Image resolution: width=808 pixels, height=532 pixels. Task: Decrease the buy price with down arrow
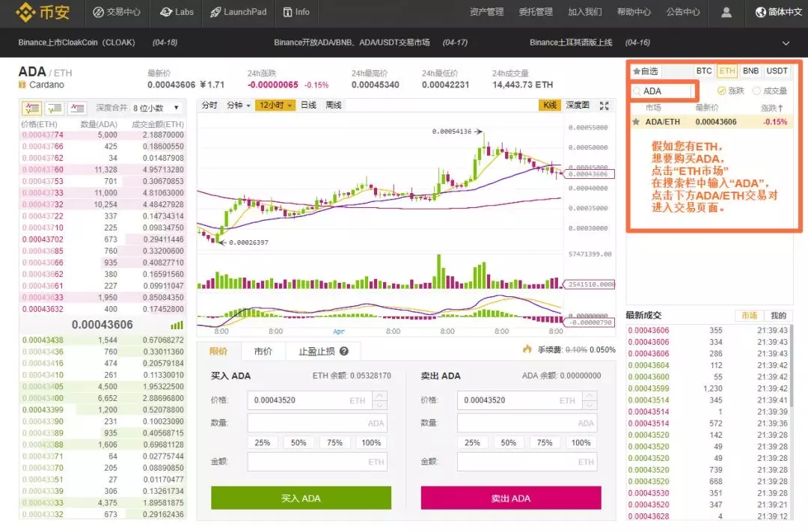point(380,405)
